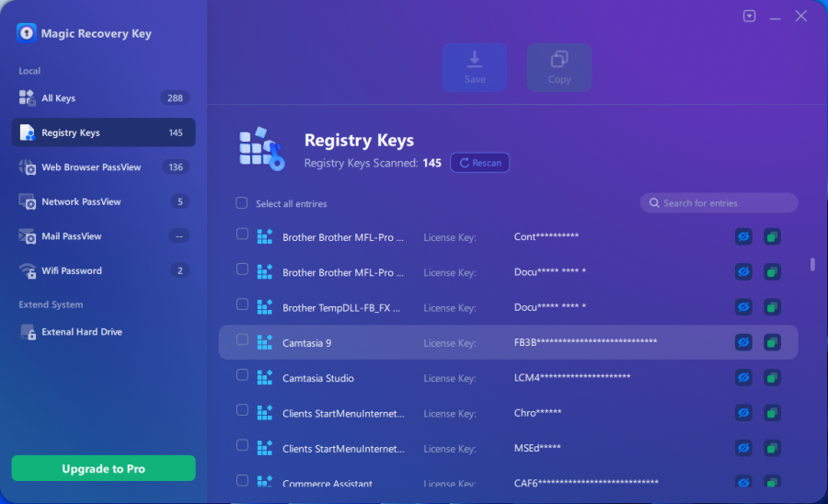828x504 pixels.
Task: Click the large Registry Keys header icon
Action: coord(262,149)
